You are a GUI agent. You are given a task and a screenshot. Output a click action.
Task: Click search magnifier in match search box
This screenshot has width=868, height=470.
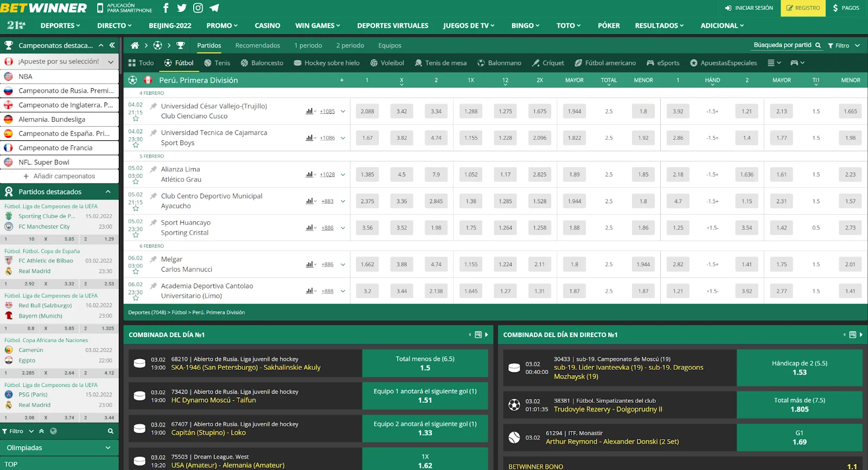click(x=818, y=46)
